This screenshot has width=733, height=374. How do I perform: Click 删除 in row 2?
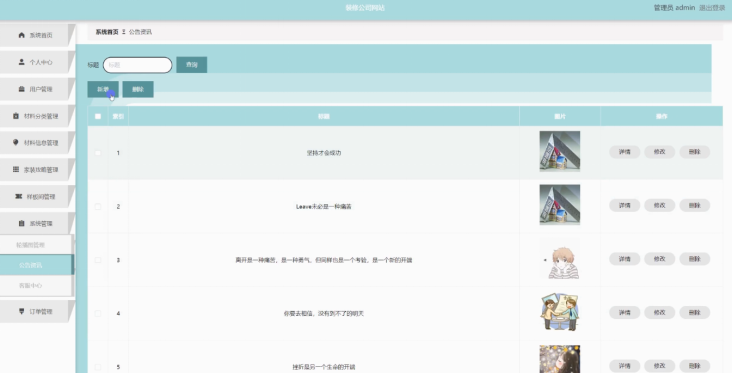[x=694, y=205]
